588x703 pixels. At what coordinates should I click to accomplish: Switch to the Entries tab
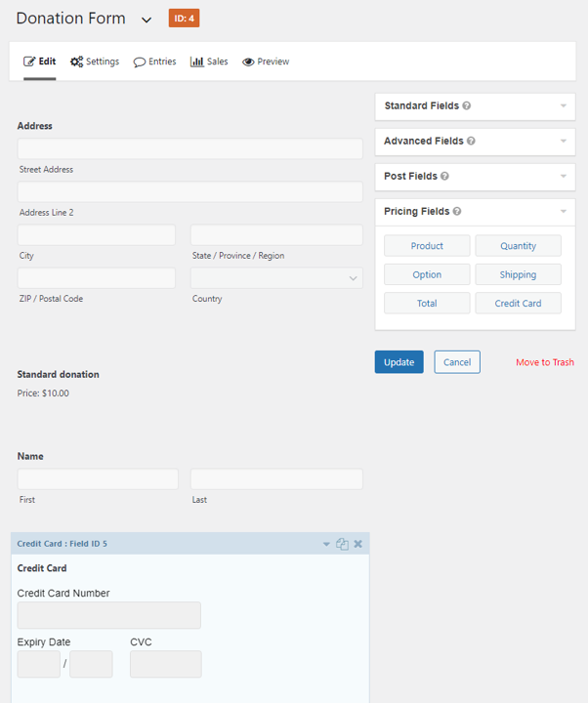click(155, 62)
